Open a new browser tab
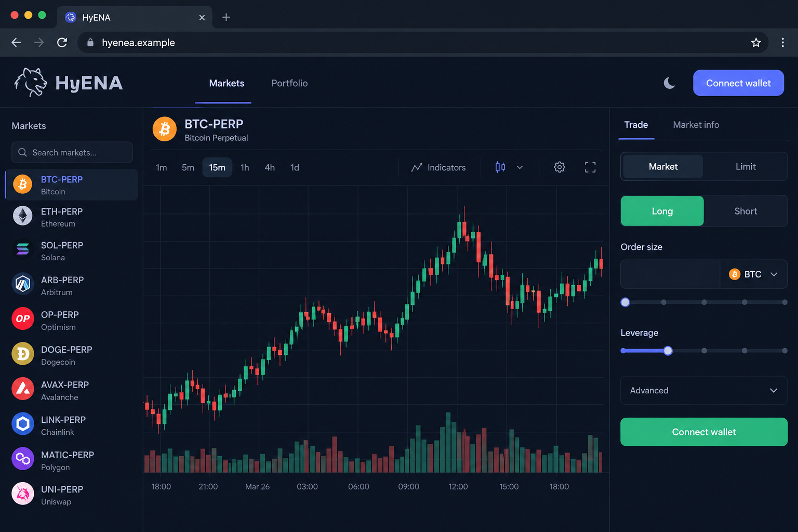This screenshot has width=798, height=532. click(226, 17)
